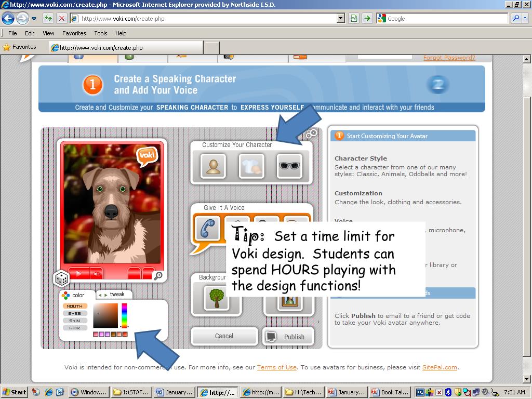Switch to the H:\Tech... folder taskbar button
Image resolution: width=532 pixels, height=399 pixels.
(x=303, y=392)
